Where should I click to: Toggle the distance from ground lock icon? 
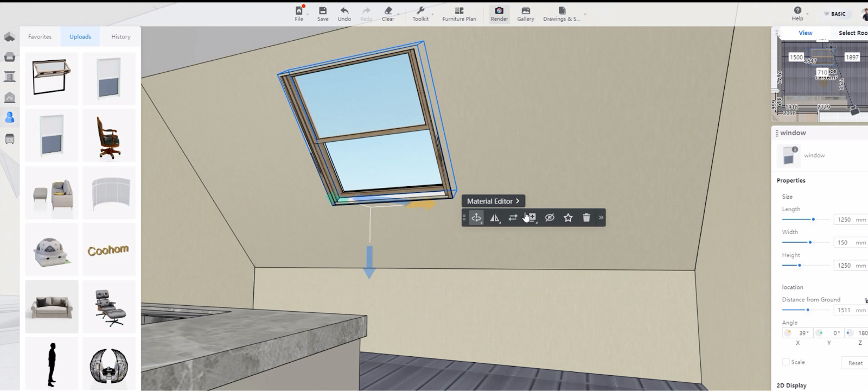866,300
